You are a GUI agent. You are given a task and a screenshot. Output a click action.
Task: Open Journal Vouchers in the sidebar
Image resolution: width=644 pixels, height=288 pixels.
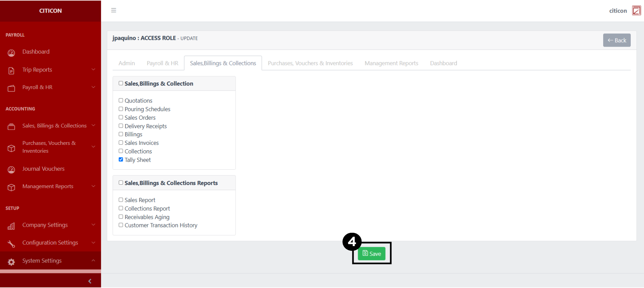(43, 169)
